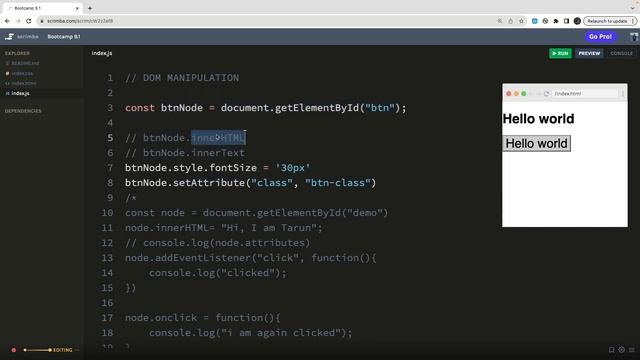Click getElementById on line 3
Screen dimensions: 640x360
point(317,108)
